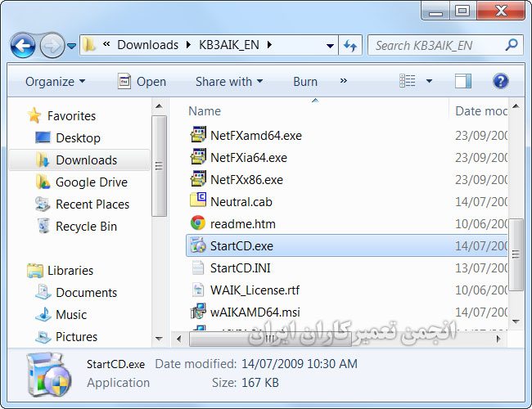This screenshot has width=532, height=409.
Task: Click the Forward navigation arrow
Action: [52, 45]
